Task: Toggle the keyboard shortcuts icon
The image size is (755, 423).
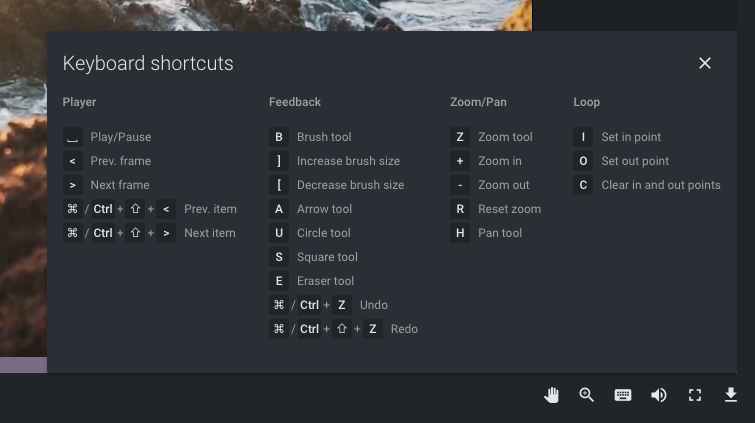Action: [623, 395]
